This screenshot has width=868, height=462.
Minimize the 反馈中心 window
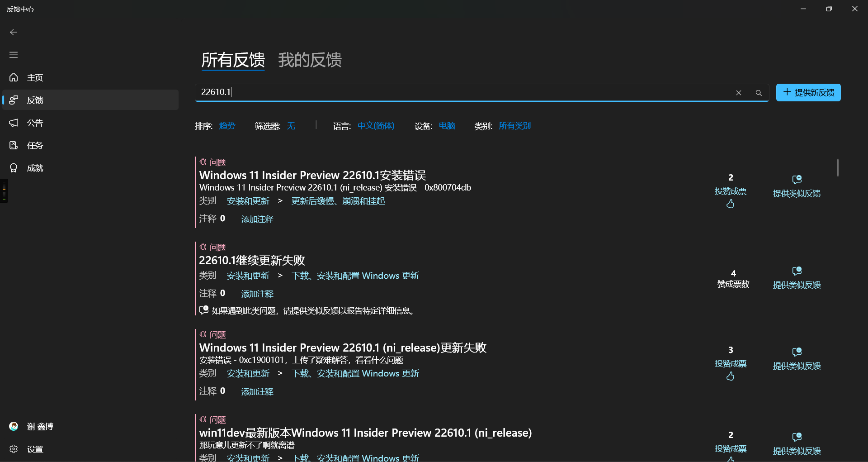[x=803, y=9]
